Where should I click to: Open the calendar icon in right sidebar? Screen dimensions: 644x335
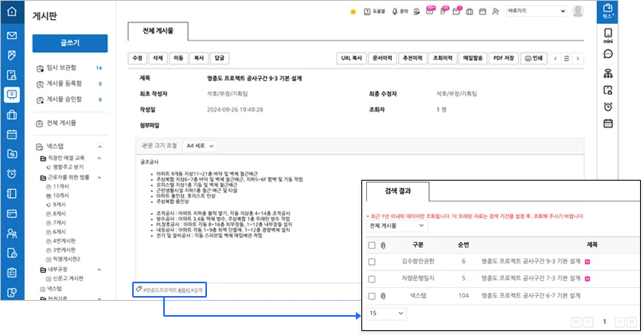[607, 123]
